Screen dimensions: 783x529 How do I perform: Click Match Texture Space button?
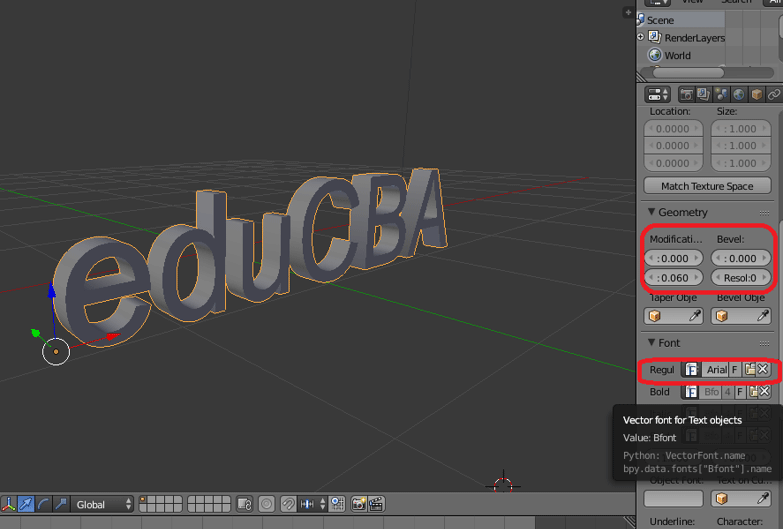coord(707,186)
